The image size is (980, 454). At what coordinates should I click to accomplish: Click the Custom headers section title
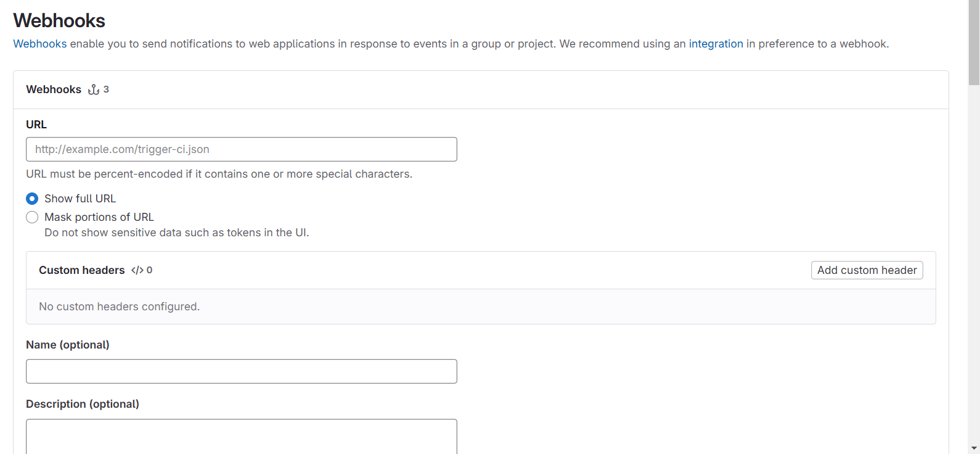pyautogui.click(x=81, y=270)
